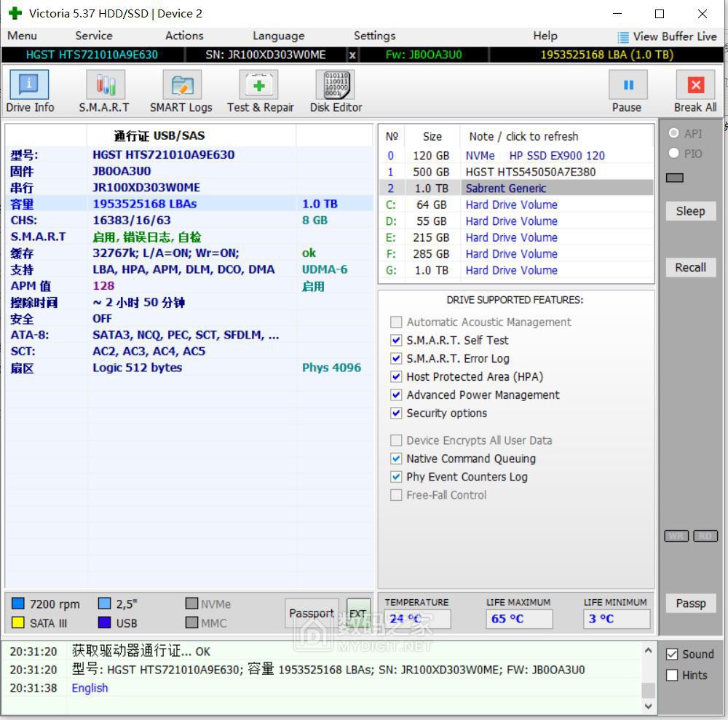Open the Settings menu
This screenshot has width=728, height=720.
click(375, 36)
